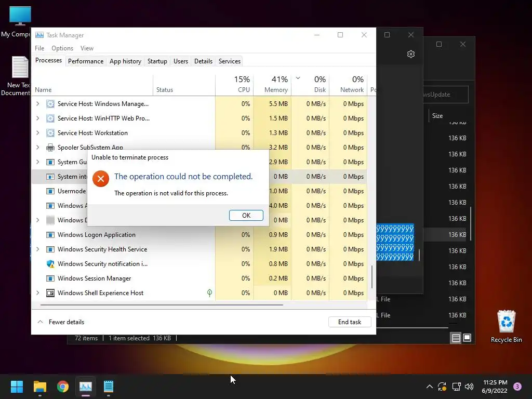Image resolution: width=532 pixels, height=399 pixels.
Task: Open the Windows Start menu
Action: tap(17, 387)
